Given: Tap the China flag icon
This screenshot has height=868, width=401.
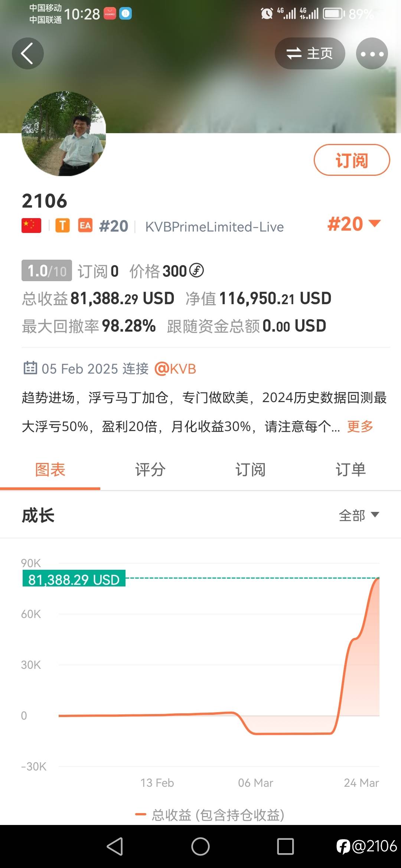Looking at the screenshot, I should [31, 226].
